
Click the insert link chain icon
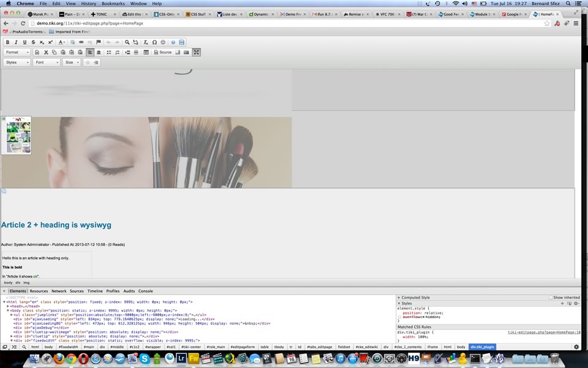click(x=81, y=42)
